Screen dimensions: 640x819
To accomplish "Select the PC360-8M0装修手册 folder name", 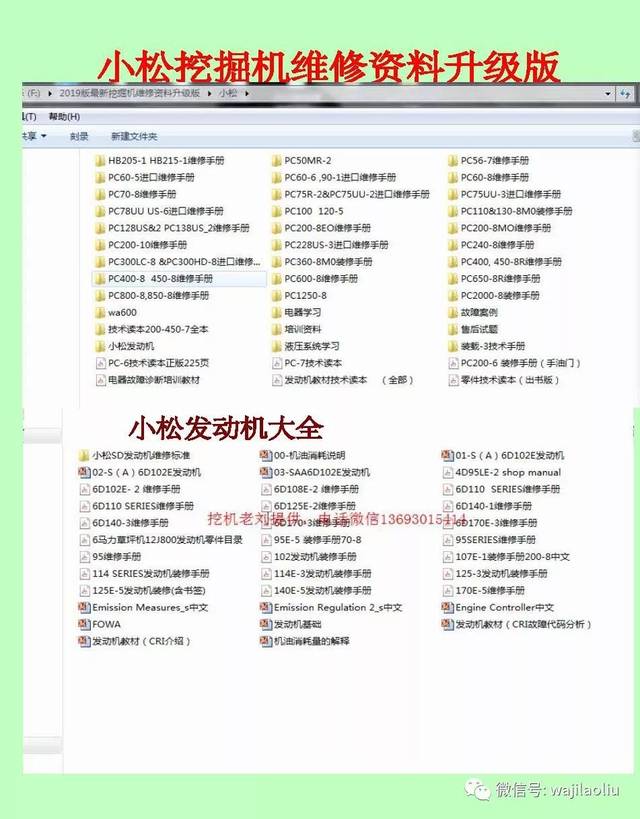I will click(328, 262).
